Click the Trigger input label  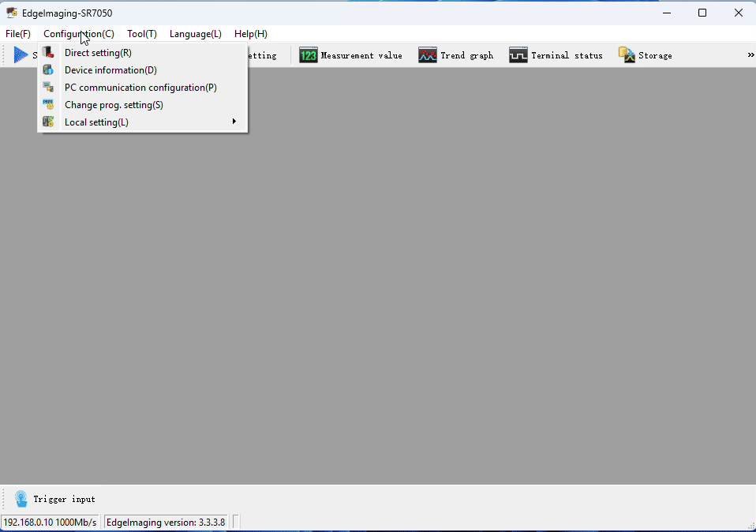coord(64,499)
